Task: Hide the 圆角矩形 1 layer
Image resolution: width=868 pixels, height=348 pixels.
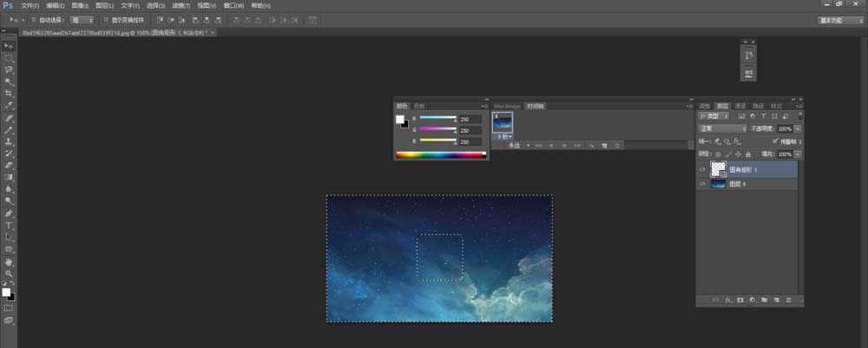Action: 702,170
